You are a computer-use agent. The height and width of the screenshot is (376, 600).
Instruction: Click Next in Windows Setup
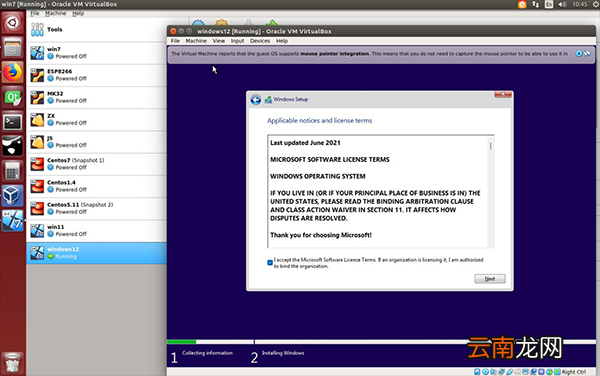490,279
